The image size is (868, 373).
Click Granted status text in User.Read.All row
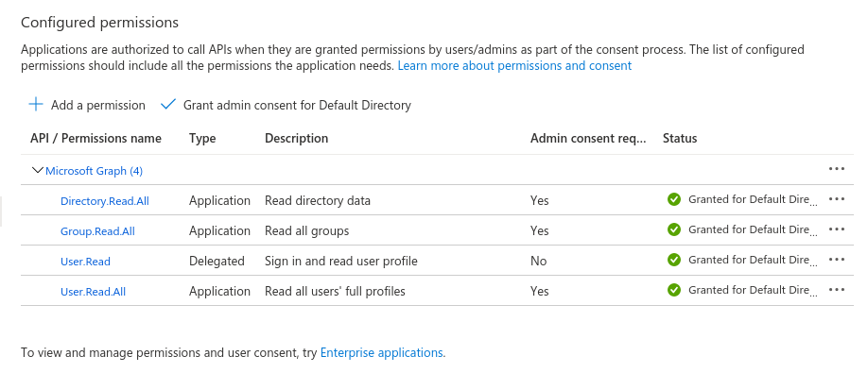[x=753, y=290]
